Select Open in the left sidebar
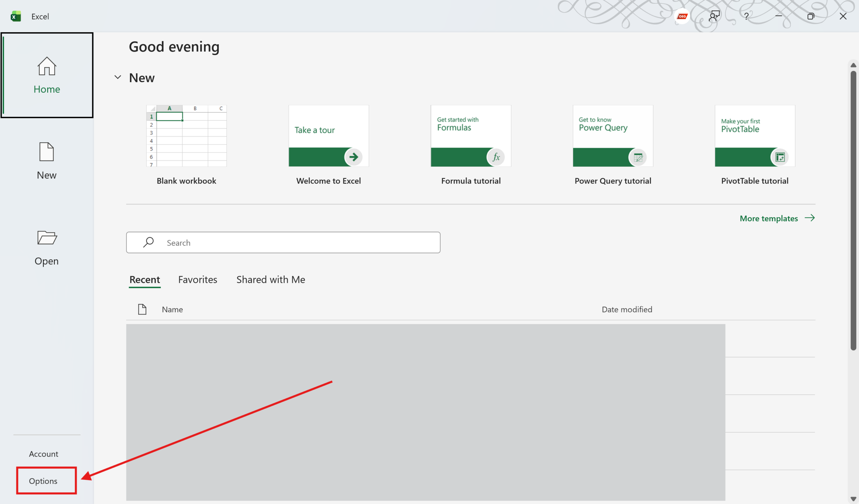 pyautogui.click(x=47, y=247)
